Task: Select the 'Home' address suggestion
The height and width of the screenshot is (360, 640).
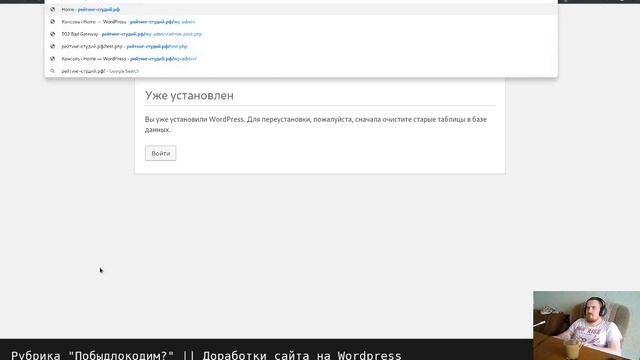Action: click(301, 9)
